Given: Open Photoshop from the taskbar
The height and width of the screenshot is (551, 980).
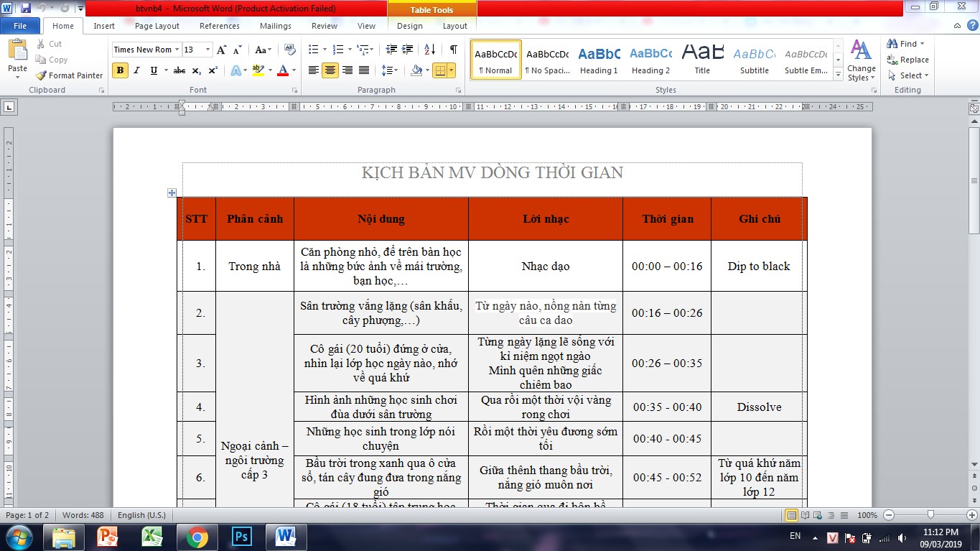Looking at the screenshot, I should 241,537.
